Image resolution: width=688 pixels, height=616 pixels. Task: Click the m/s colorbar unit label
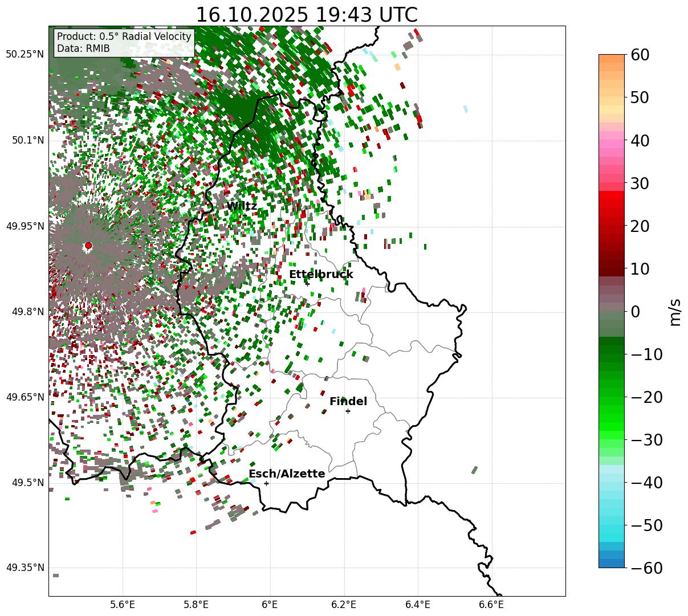[675, 311]
